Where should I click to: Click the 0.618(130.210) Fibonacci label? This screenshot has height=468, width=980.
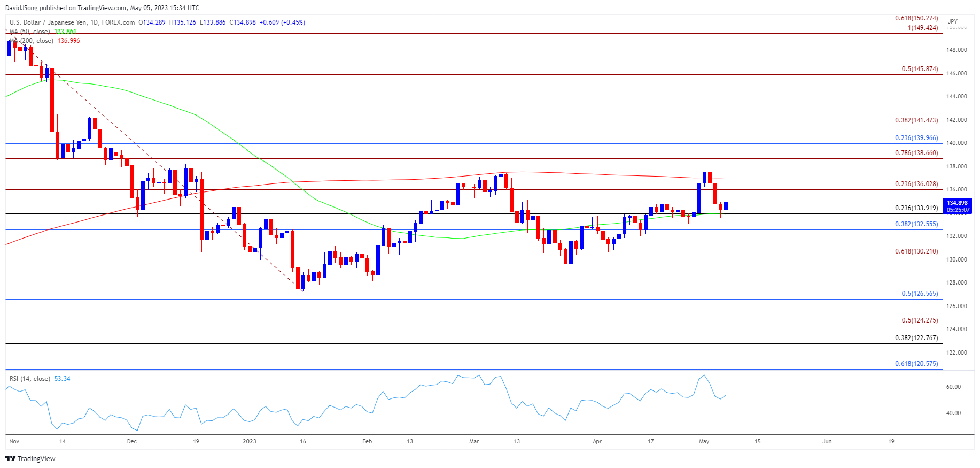click(916, 251)
